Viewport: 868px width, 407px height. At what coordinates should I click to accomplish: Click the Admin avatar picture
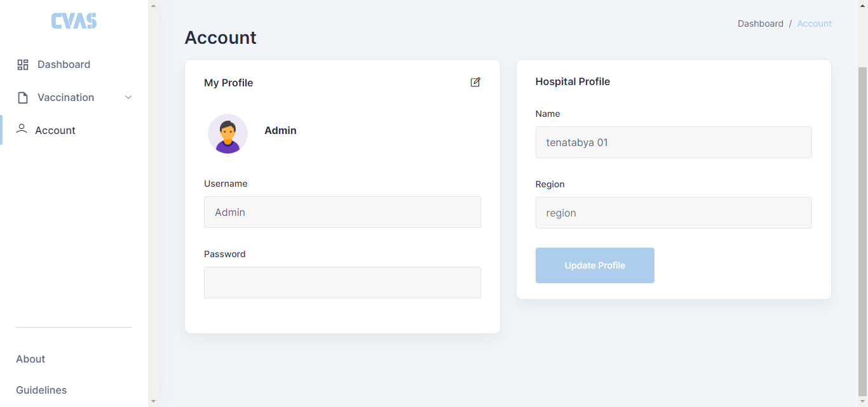click(x=227, y=134)
